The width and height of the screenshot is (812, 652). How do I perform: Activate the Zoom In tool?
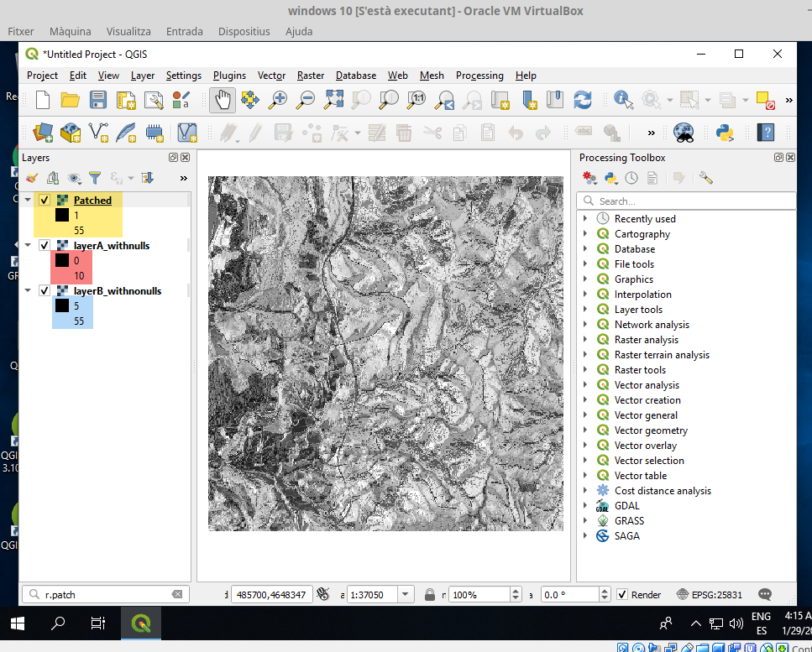tap(277, 99)
